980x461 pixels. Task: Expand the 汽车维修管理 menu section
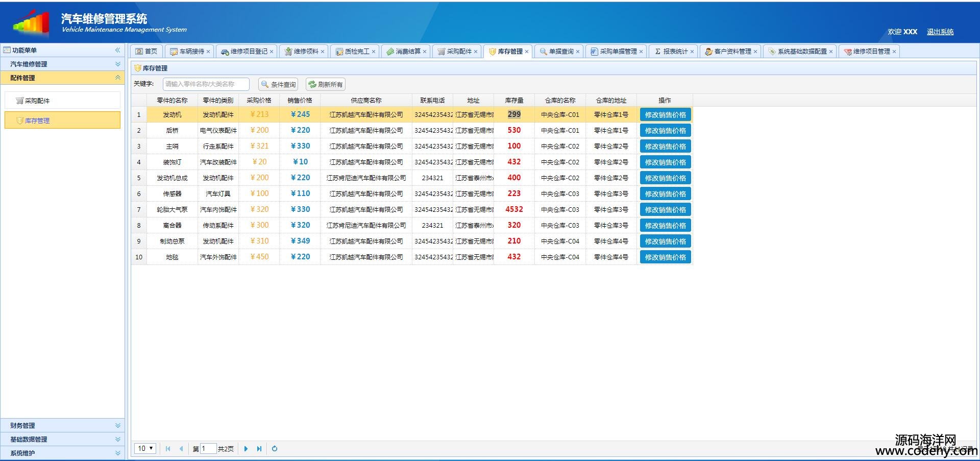click(x=62, y=64)
